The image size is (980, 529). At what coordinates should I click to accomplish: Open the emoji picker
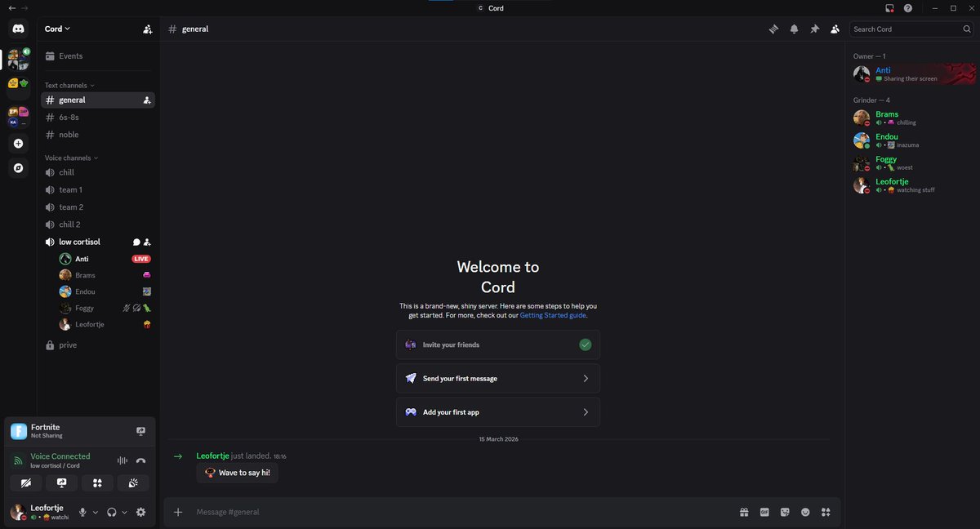click(805, 512)
